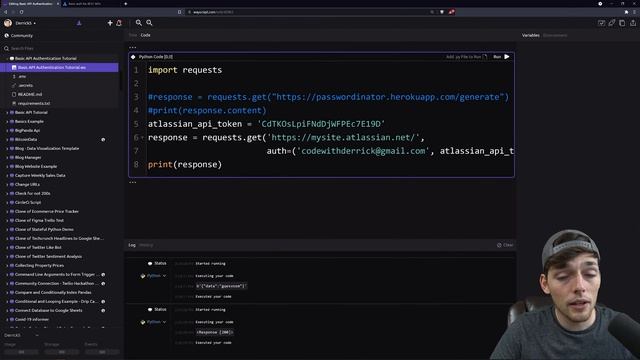This screenshot has height=360, width=640.
Task: Click the plus icon to create new script
Action: tap(110, 23)
